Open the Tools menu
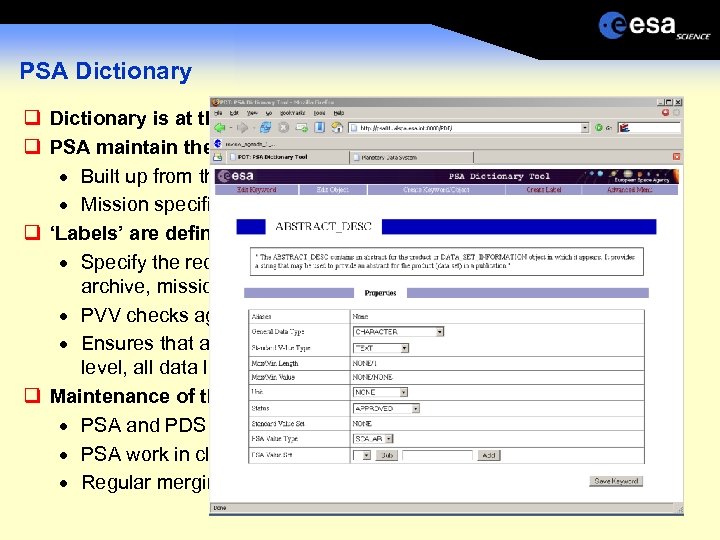 pyautogui.click(x=320, y=113)
